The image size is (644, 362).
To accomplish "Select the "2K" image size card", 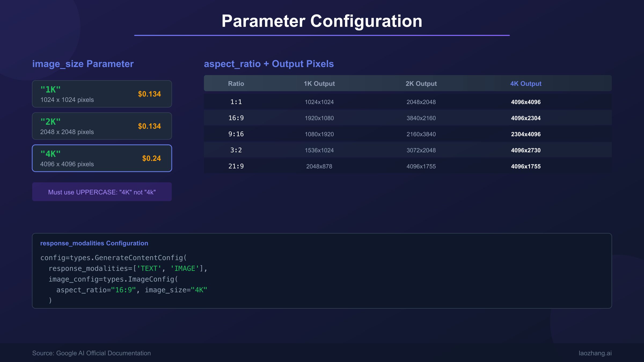I will point(102,126).
